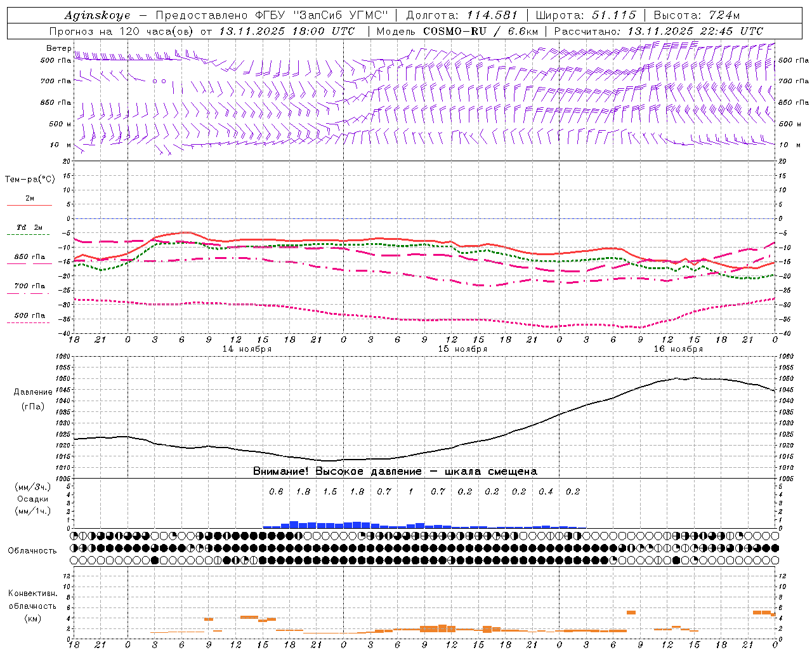Click the Долгота: 114.581 longitude value
Viewport: 812px width, 650px height.
(x=462, y=15)
